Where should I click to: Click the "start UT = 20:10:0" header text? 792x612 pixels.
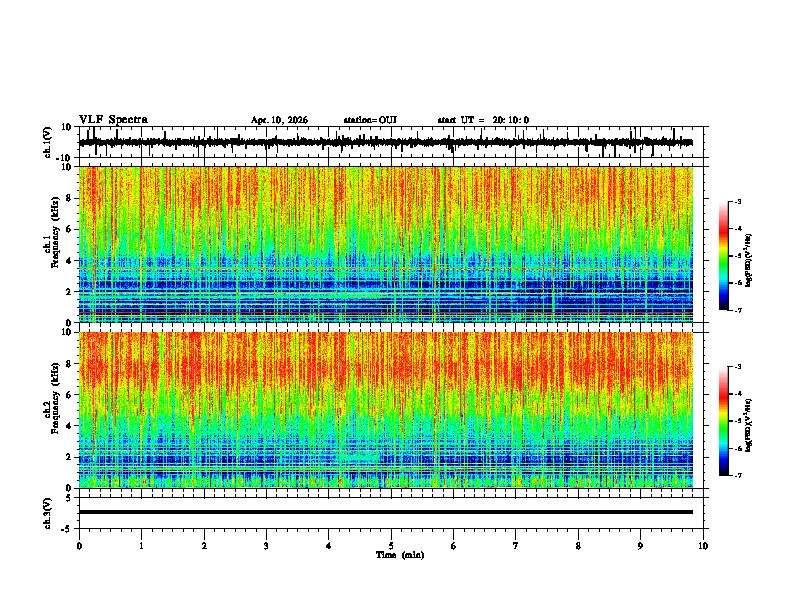(483, 120)
